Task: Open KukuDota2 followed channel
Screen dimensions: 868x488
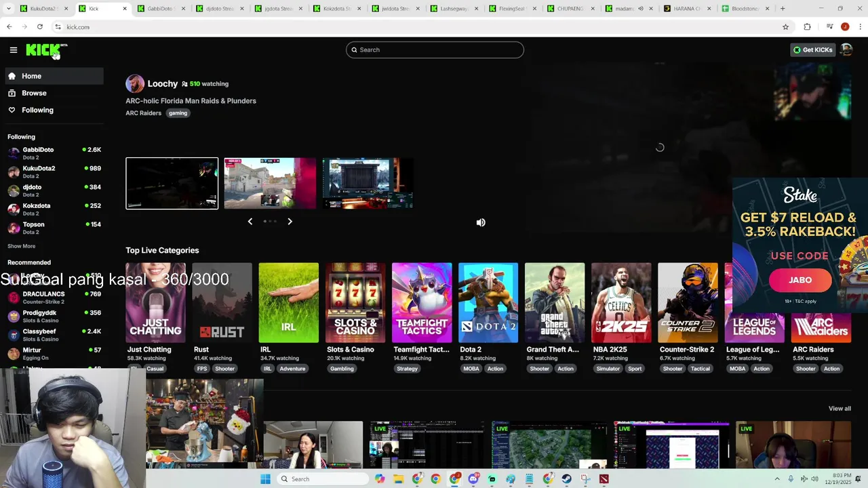Action: pyautogui.click(x=54, y=172)
